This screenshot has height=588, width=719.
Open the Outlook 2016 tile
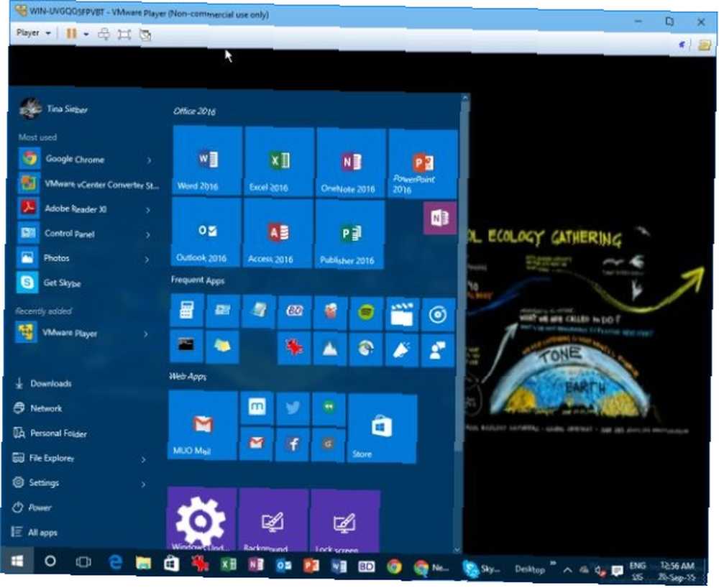click(x=206, y=233)
